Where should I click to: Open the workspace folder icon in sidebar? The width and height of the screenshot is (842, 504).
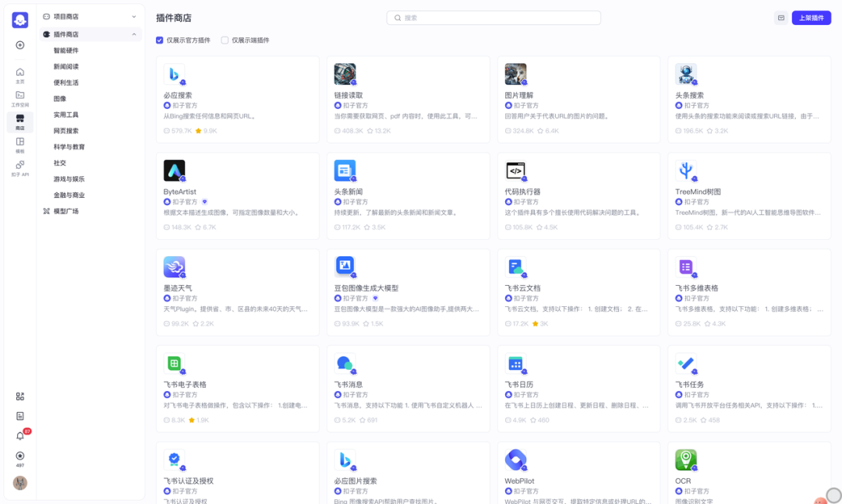click(x=19, y=95)
